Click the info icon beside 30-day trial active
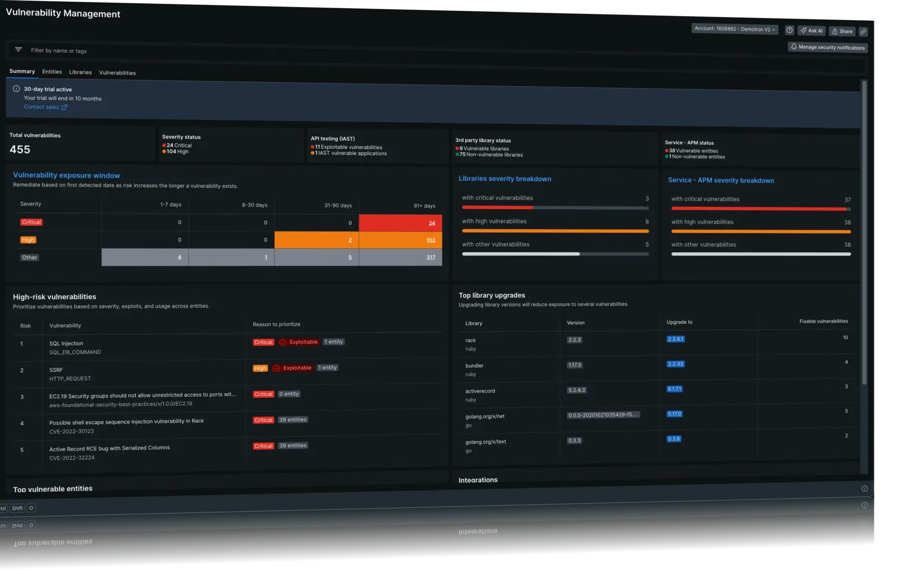 coord(16,88)
